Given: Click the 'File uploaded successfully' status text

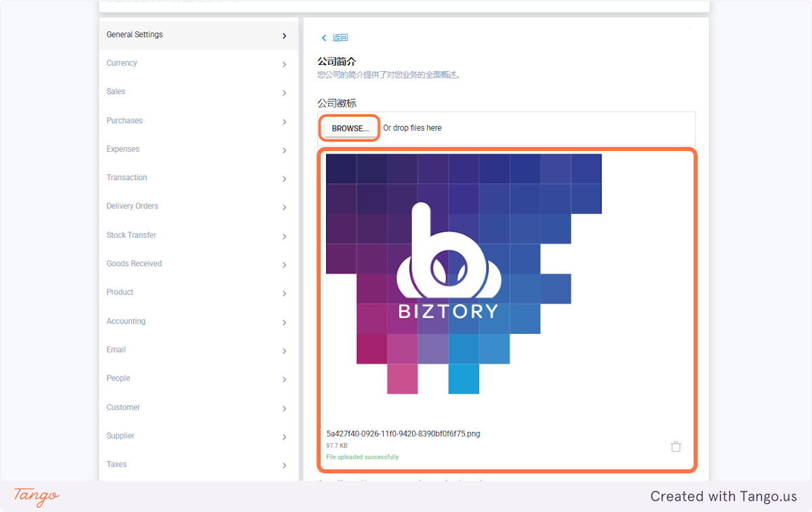Looking at the screenshot, I should pyautogui.click(x=362, y=457).
